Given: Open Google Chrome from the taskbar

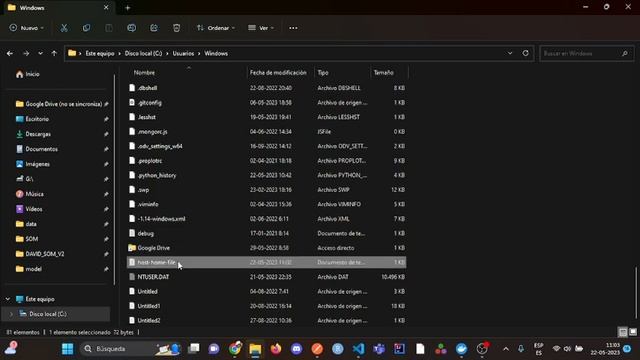Looking at the screenshot, I should point(235,349).
